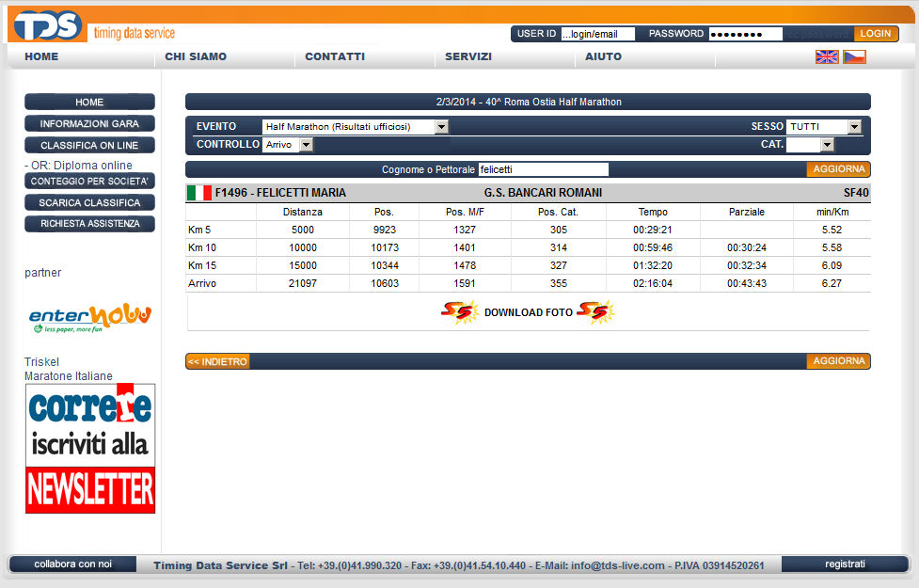Open the CAT. category dropdown
Image resolution: width=919 pixels, height=588 pixels.
810,145
